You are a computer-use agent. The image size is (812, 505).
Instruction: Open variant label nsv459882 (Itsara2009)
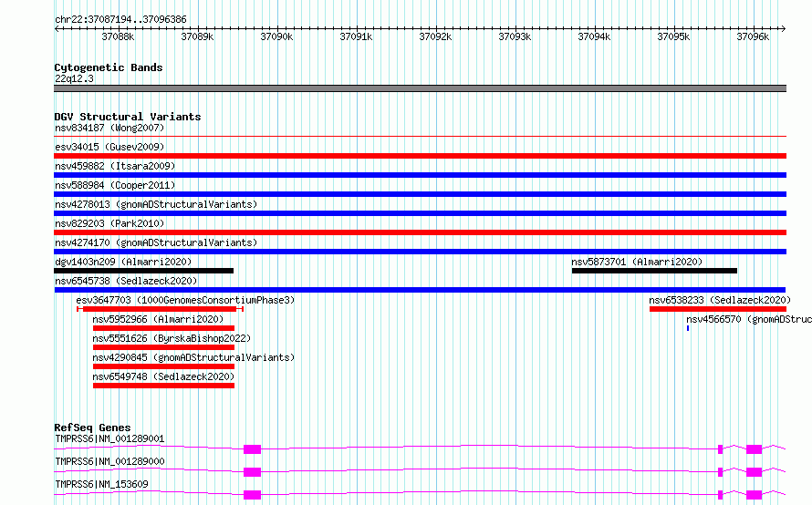(x=115, y=166)
